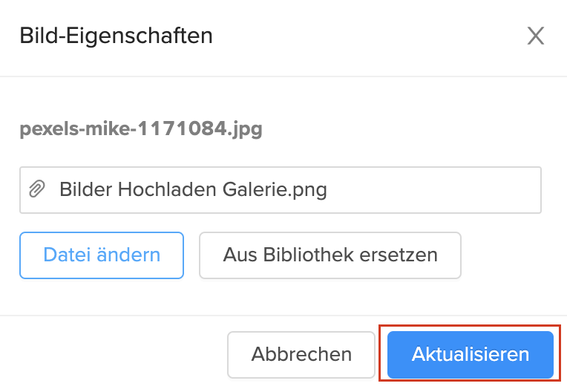Image resolution: width=567 pixels, height=392 pixels.
Task: Save the changes with Aktualisieren
Action: pos(471,354)
